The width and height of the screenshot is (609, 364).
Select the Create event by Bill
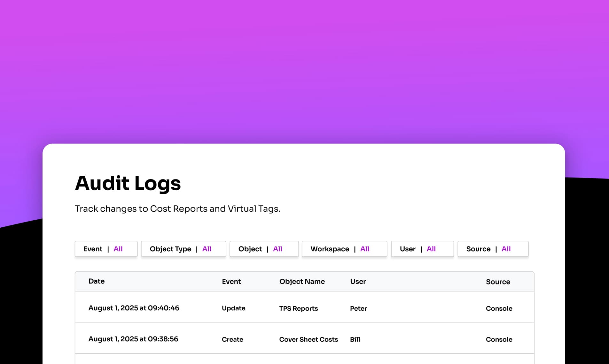(232, 339)
